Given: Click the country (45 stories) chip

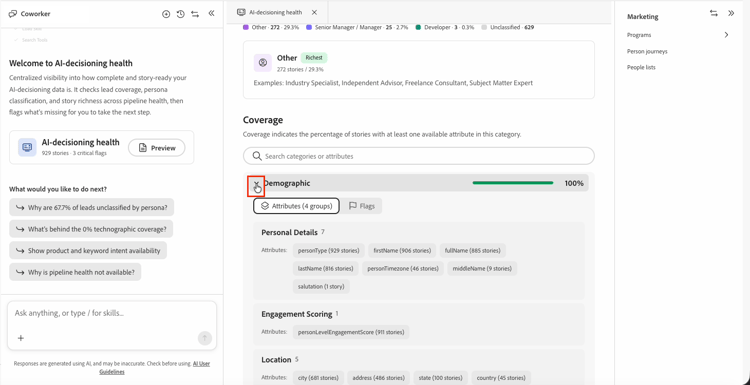Looking at the screenshot, I should tap(501, 377).
